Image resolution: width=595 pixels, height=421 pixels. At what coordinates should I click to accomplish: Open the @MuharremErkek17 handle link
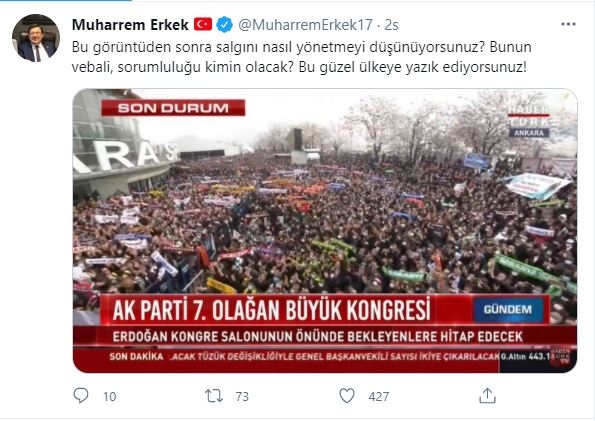pyautogui.click(x=305, y=25)
